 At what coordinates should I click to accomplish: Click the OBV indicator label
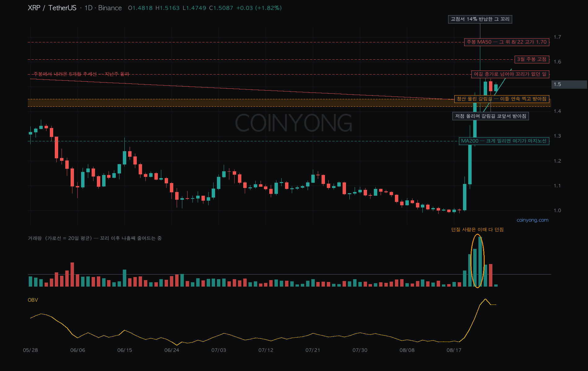click(x=33, y=300)
